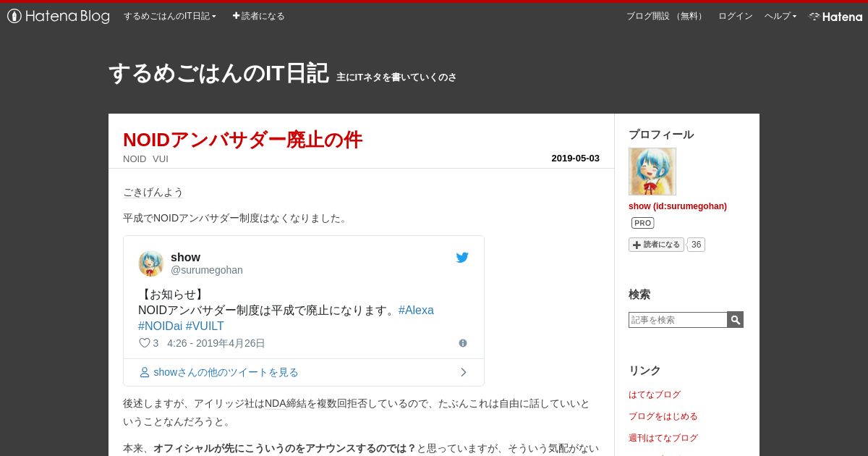Open the #Alexa hashtag
Screen dimensions: 868x456
416,311
